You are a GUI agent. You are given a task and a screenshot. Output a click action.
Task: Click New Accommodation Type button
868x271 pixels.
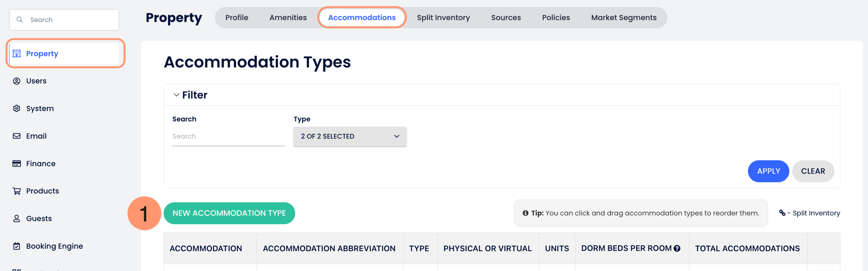coord(229,213)
